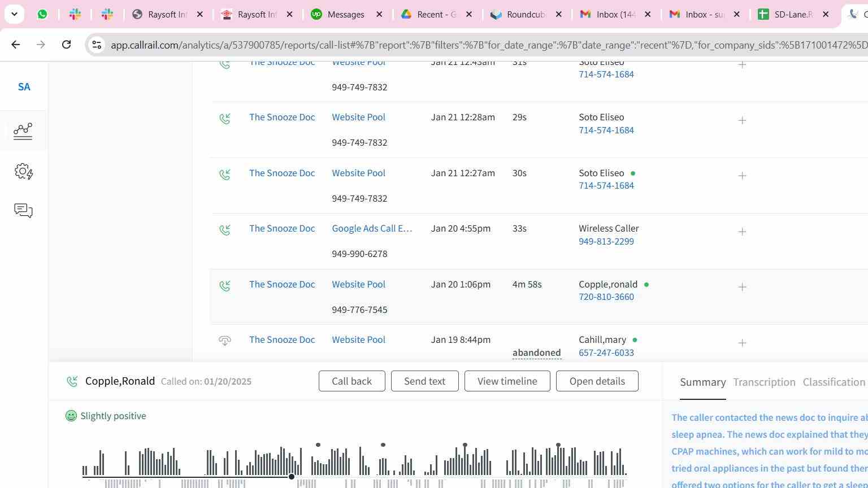
Task: Open the Messages browser tab
Action: 346,14
